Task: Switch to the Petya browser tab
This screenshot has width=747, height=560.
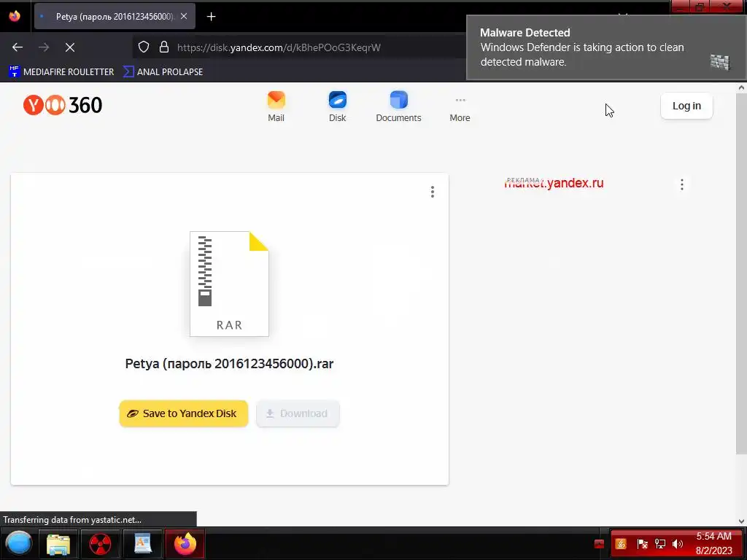Action: (115, 16)
